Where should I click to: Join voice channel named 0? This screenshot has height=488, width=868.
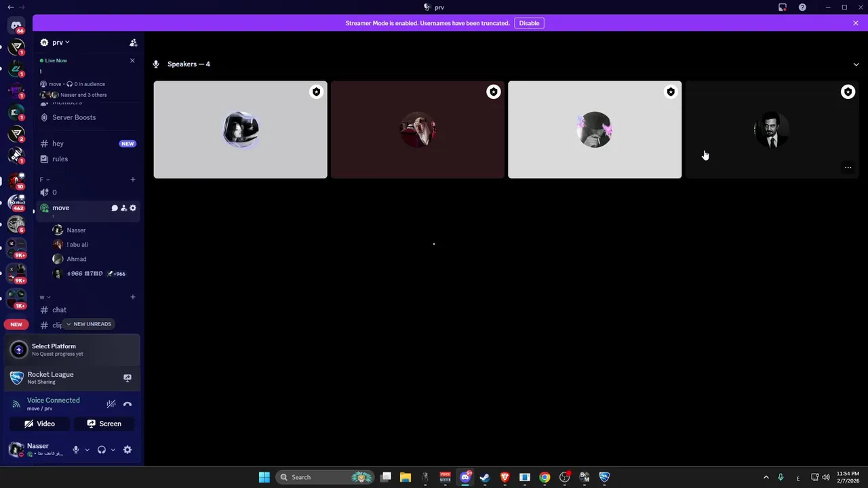tap(88, 192)
